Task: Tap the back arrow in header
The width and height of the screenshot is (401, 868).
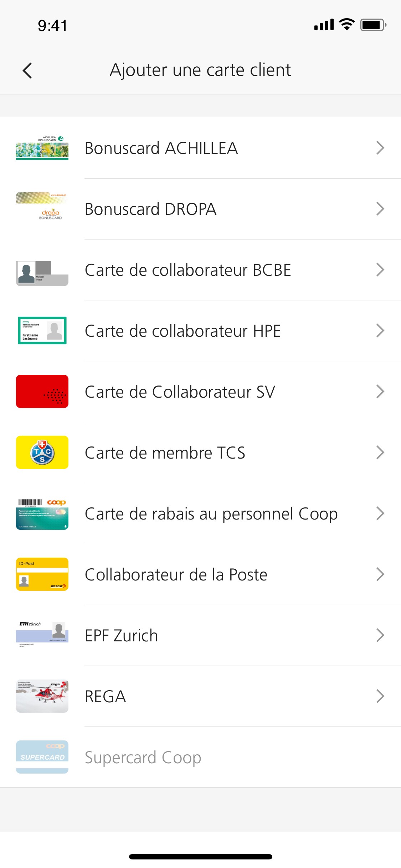Action: (27, 70)
